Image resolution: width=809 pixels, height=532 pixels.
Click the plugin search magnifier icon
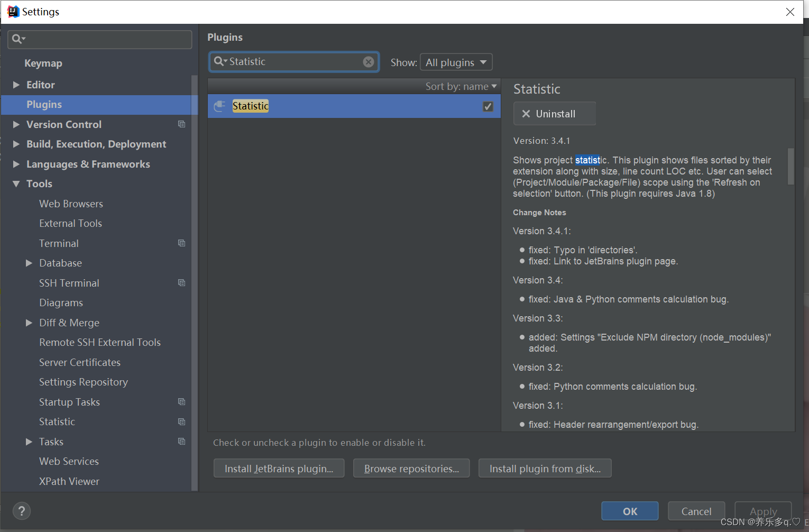point(220,61)
